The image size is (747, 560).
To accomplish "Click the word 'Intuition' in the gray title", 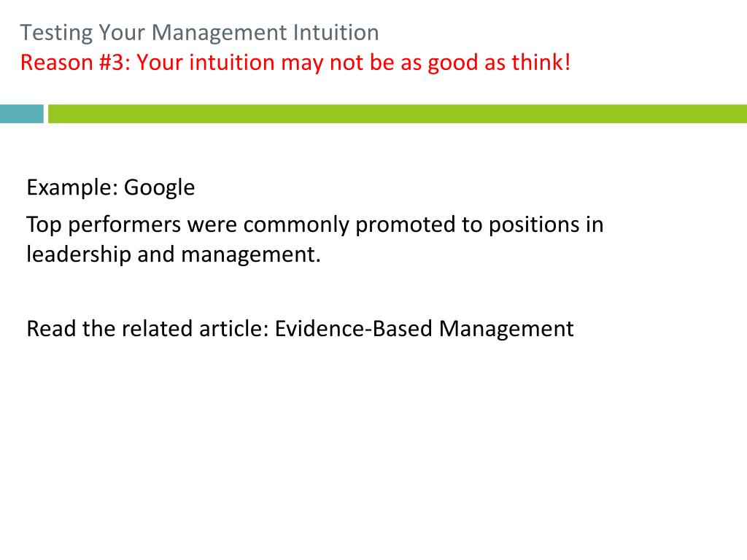I will [x=336, y=34].
